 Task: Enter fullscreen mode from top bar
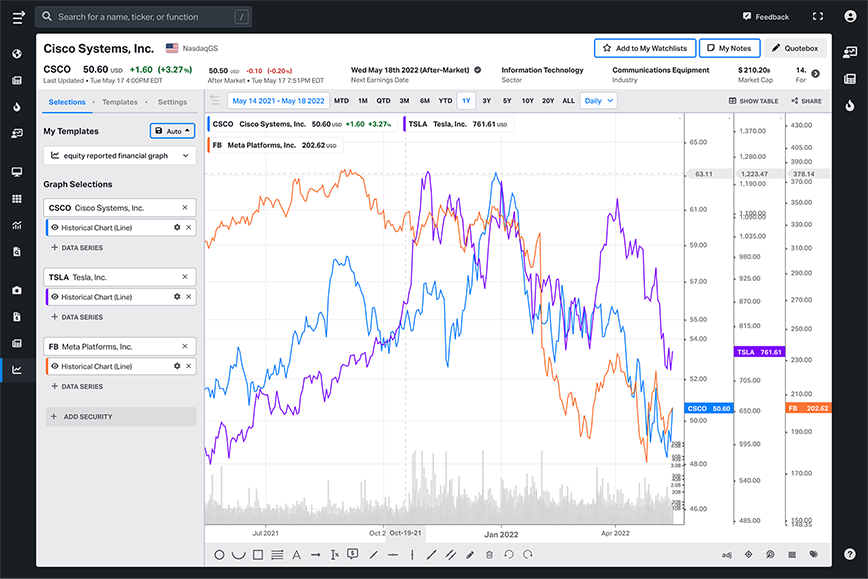coord(818,17)
